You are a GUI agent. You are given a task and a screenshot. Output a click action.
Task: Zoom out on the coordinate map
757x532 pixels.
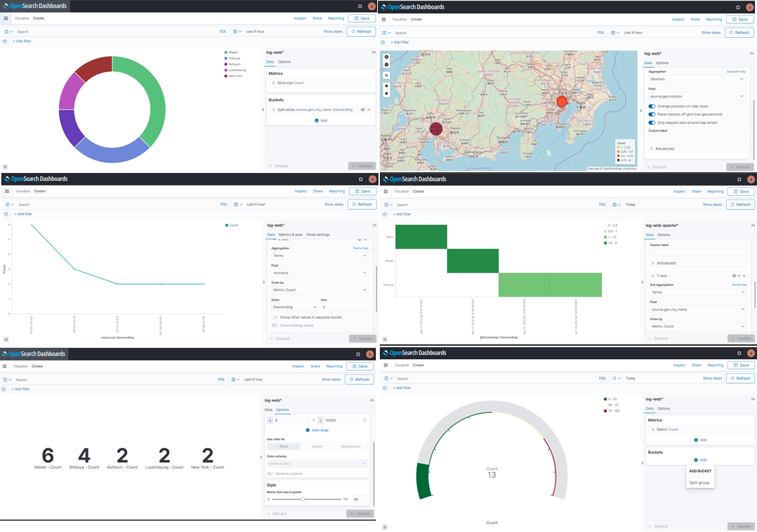386,65
